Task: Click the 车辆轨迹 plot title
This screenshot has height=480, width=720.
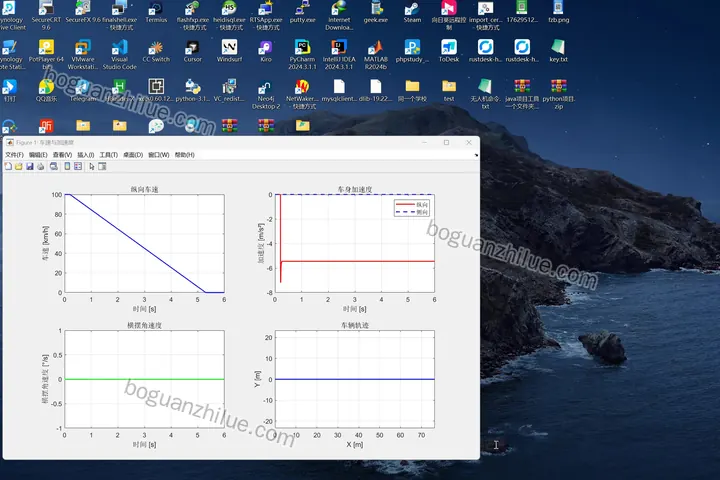Action: [354, 325]
